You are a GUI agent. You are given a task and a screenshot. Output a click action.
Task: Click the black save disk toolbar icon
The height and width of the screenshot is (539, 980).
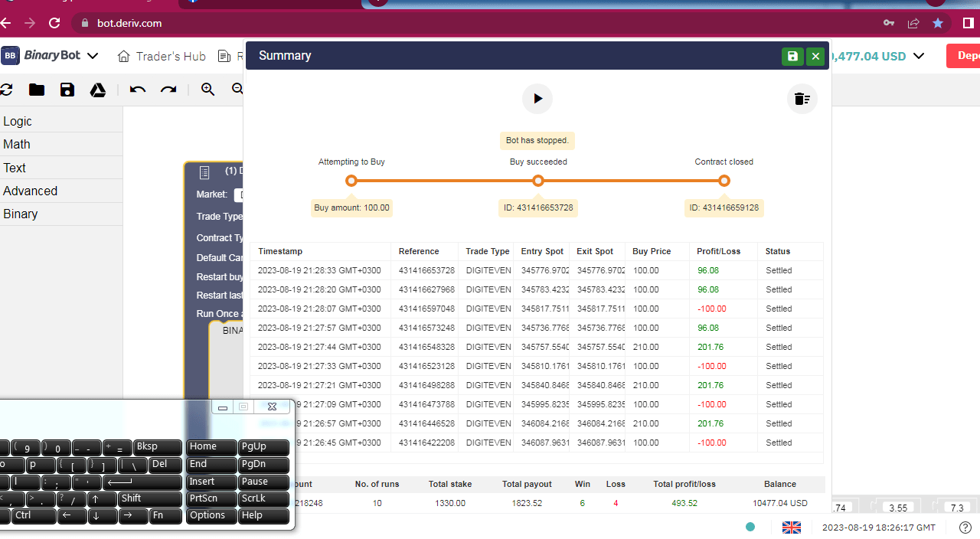(x=67, y=90)
